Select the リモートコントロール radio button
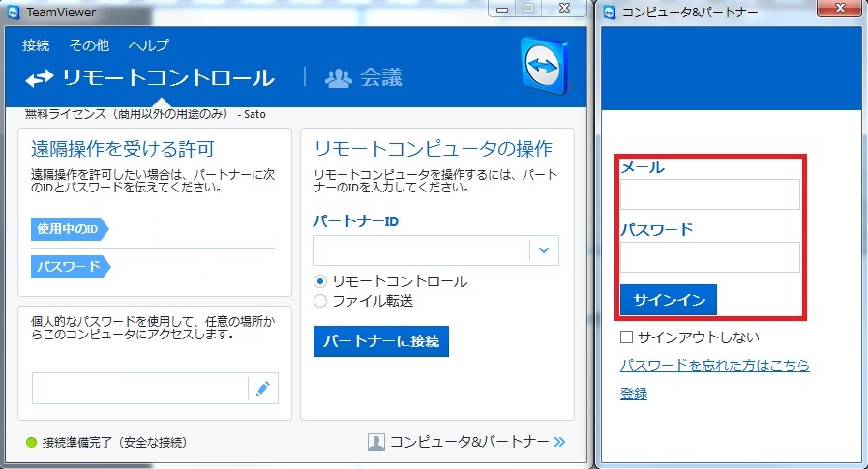 tap(320, 281)
